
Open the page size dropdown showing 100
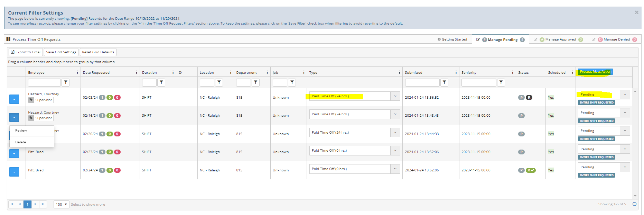tap(62, 204)
